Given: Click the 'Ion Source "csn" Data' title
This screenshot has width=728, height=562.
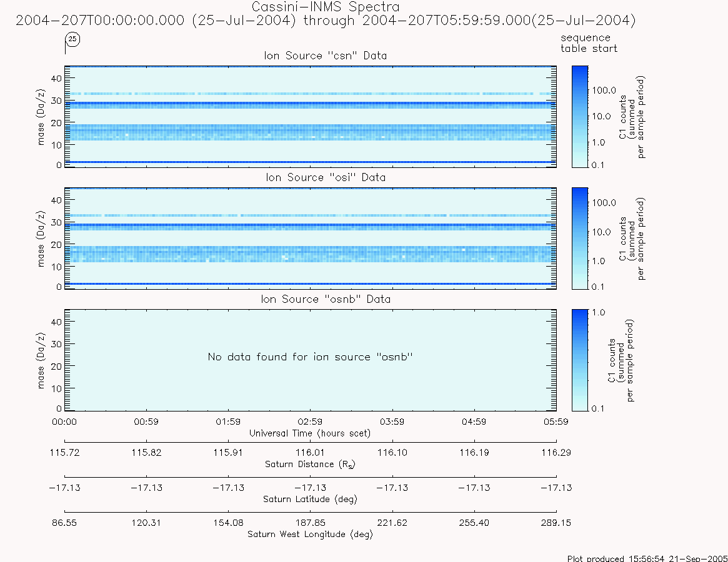Looking at the screenshot, I should (326, 56).
